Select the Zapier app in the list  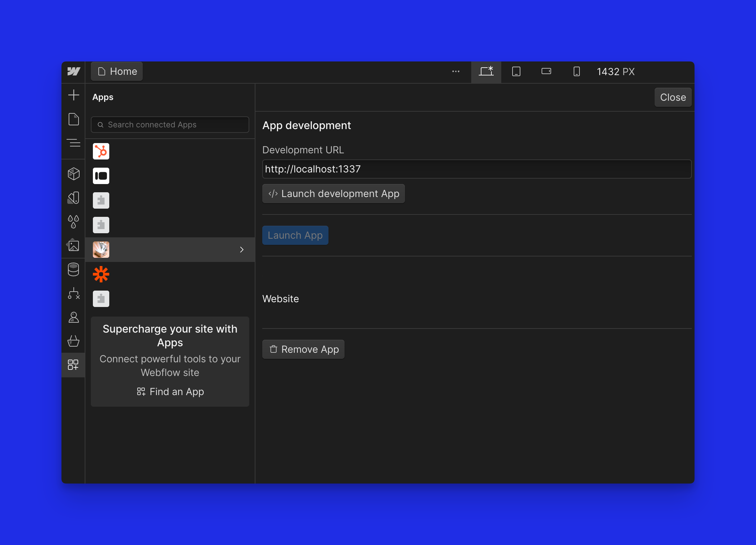[x=101, y=274]
